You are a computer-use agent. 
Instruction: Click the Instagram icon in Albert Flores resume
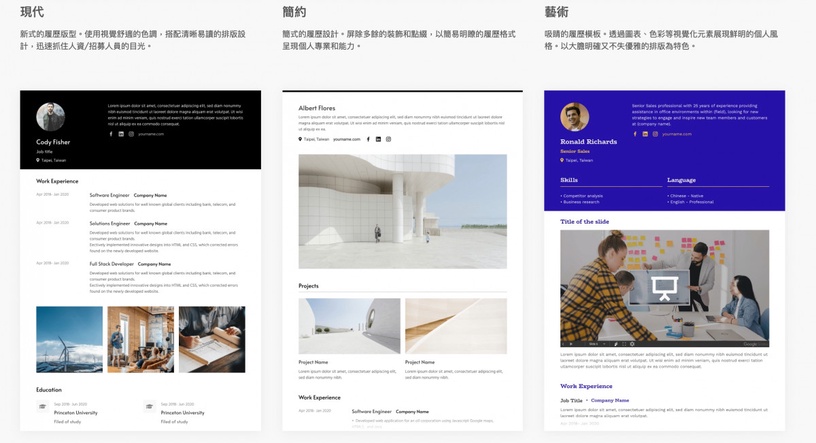(388, 139)
